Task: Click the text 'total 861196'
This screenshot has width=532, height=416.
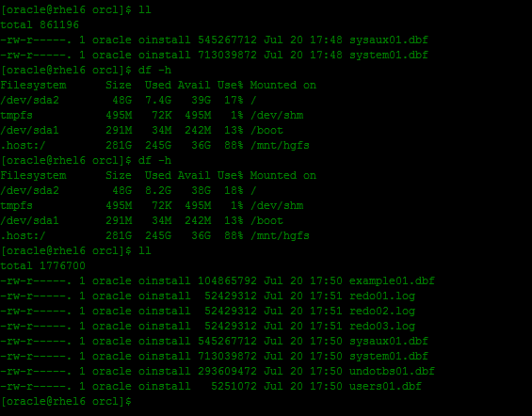Action: coord(40,25)
